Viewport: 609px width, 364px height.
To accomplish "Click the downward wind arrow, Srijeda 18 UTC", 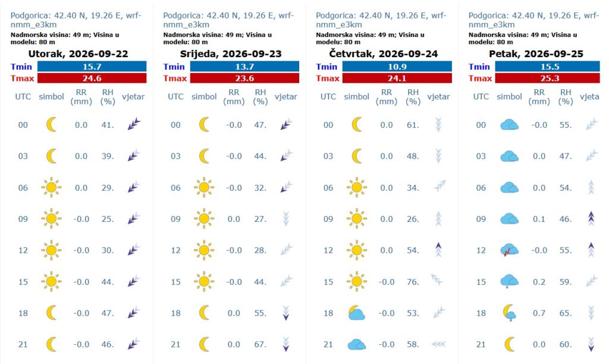I will (286, 313).
